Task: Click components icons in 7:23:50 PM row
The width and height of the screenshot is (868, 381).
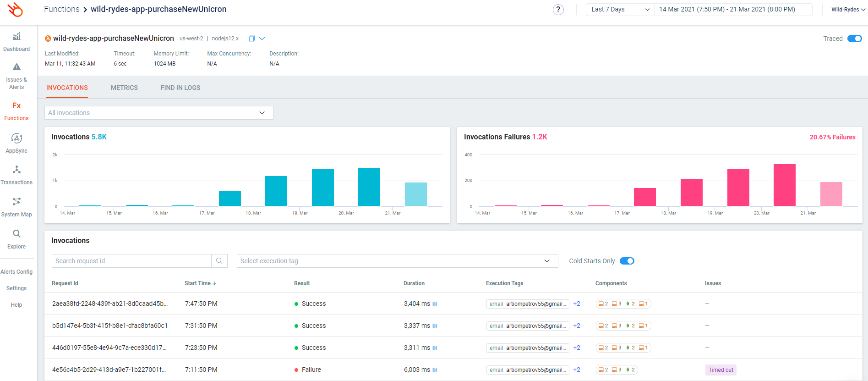Action: (x=623, y=348)
